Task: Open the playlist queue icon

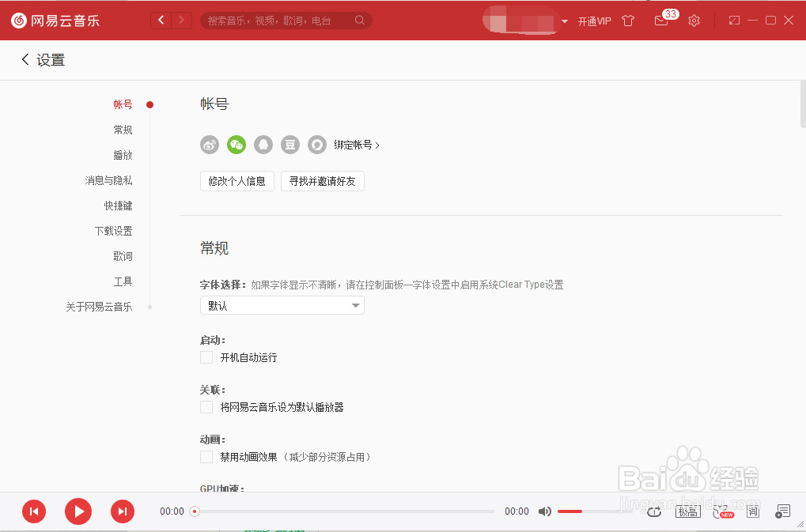Action: [782, 511]
